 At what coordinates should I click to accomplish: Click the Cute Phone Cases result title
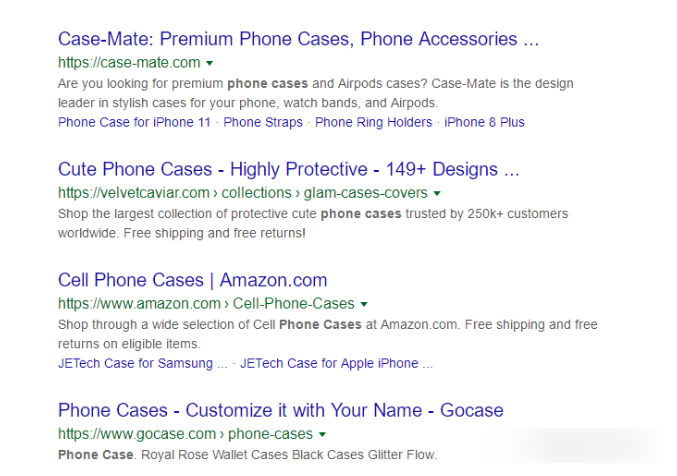click(288, 169)
